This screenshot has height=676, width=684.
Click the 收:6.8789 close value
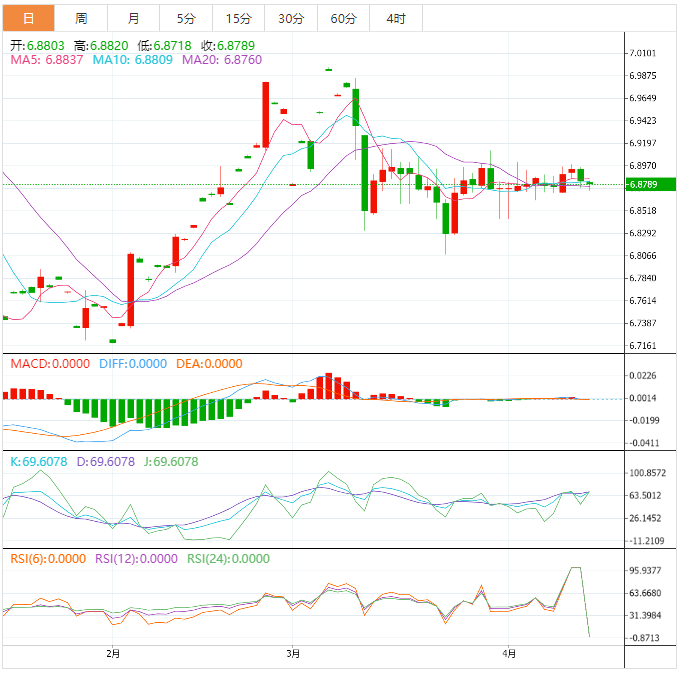tap(228, 45)
